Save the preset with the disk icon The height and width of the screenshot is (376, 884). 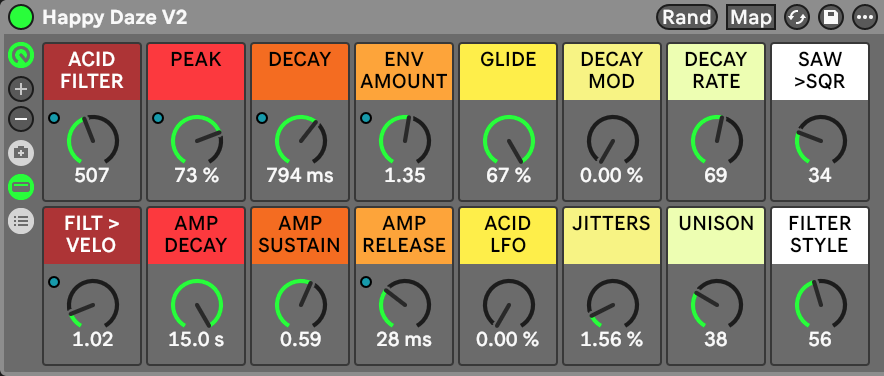coord(830,17)
